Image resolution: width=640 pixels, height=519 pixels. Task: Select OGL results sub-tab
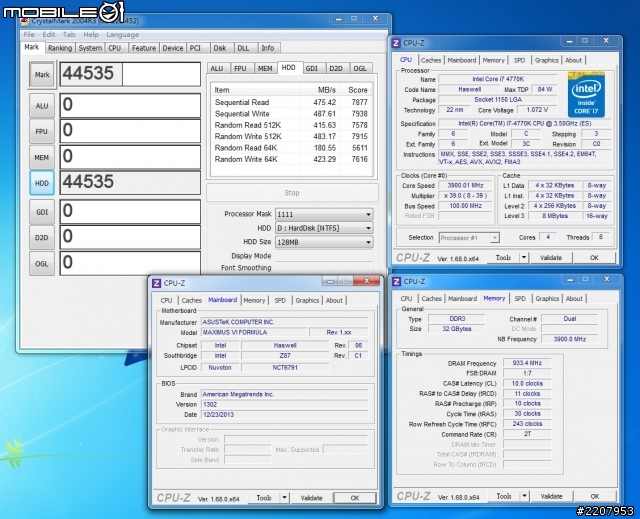point(360,69)
